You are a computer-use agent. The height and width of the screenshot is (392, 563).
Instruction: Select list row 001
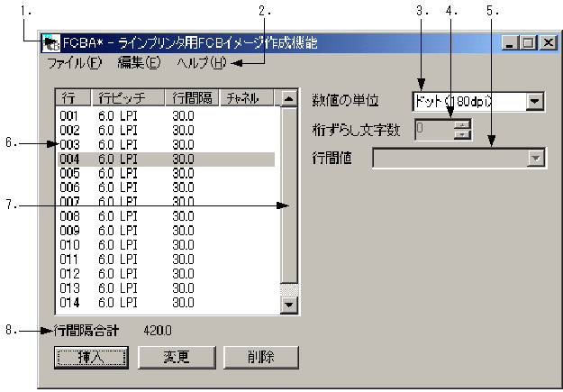coord(167,116)
